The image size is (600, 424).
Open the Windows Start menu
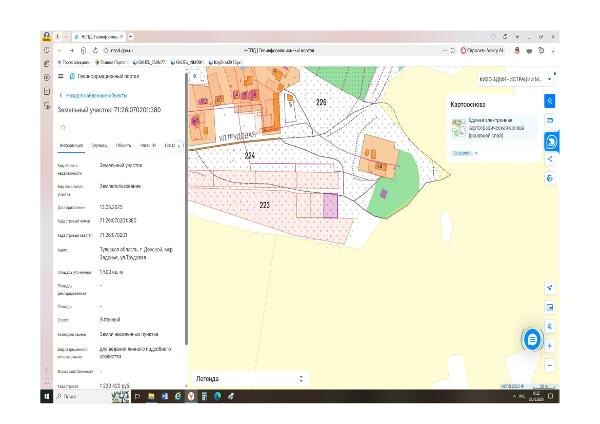tap(47, 396)
